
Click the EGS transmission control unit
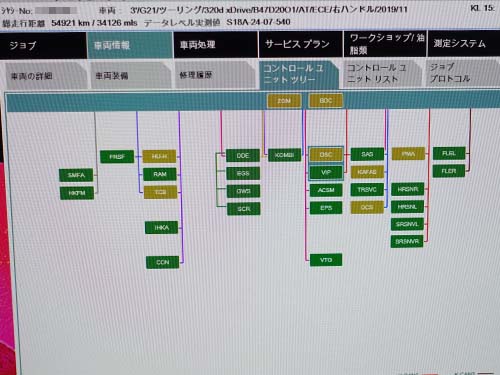point(243,173)
